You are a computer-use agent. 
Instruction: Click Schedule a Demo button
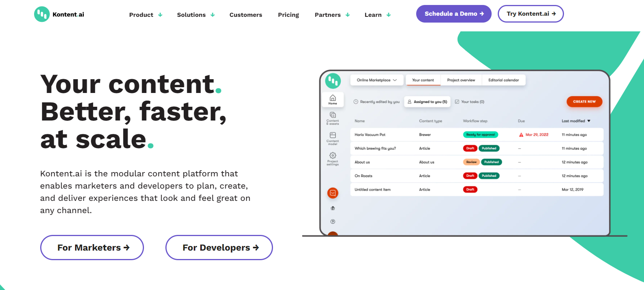[x=454, y=14]
